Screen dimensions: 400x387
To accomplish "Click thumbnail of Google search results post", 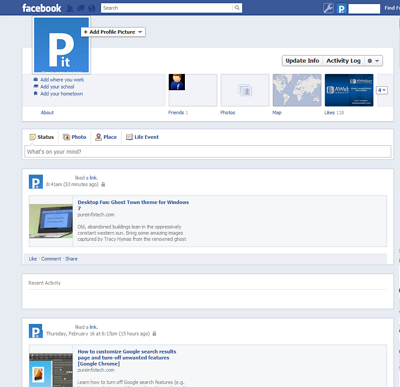I will 51,370.
